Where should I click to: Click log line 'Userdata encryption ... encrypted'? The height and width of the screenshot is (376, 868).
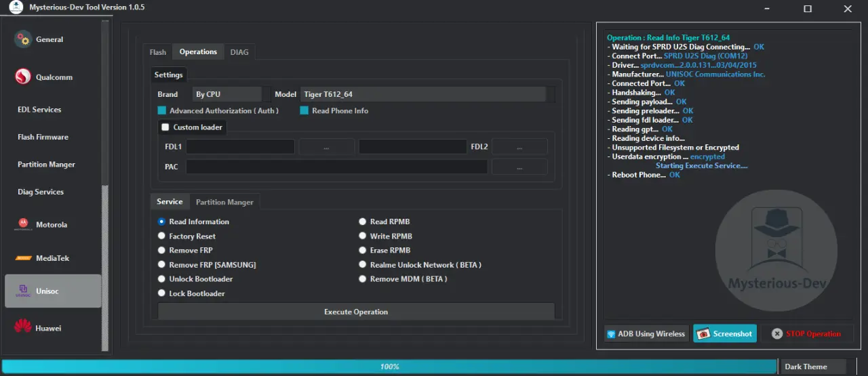point(666,156)
